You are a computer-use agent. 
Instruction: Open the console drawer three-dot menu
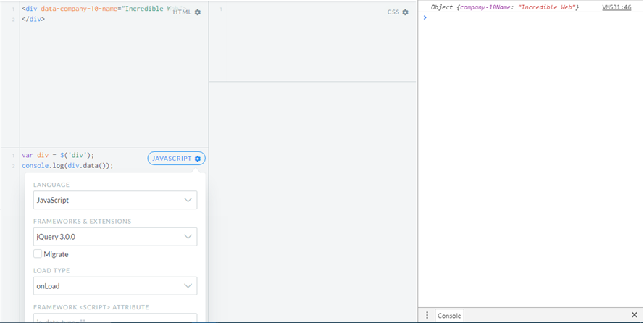pyautogui.click(x=427, y=315)
